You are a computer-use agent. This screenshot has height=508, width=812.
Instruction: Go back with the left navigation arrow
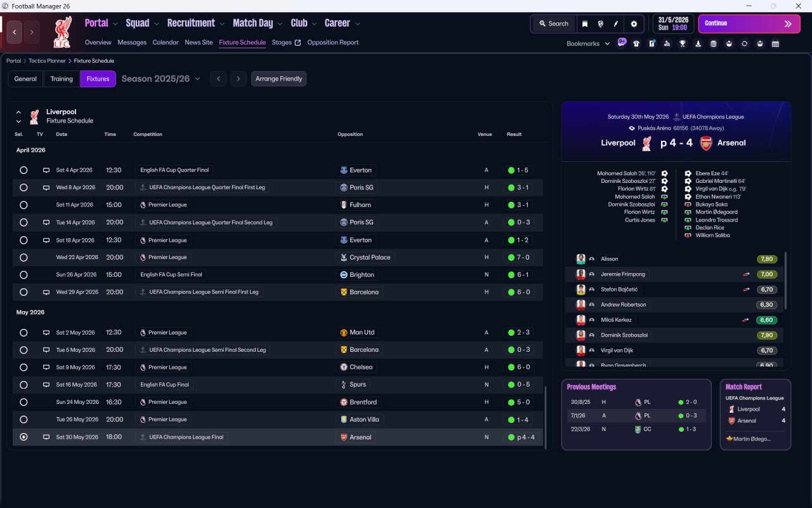(15, 32)
